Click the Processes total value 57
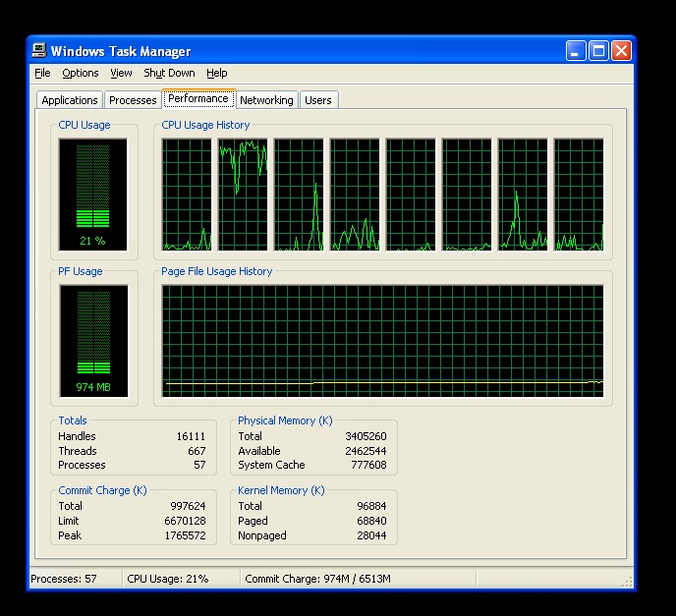Screen dimensions: 676x616 pos(199,465)
